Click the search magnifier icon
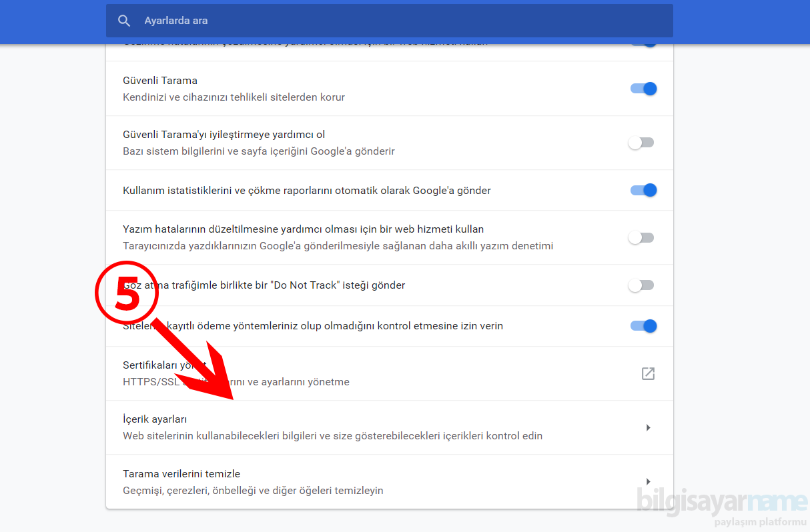Screen dimensions: 810x532 pos(124,21)
